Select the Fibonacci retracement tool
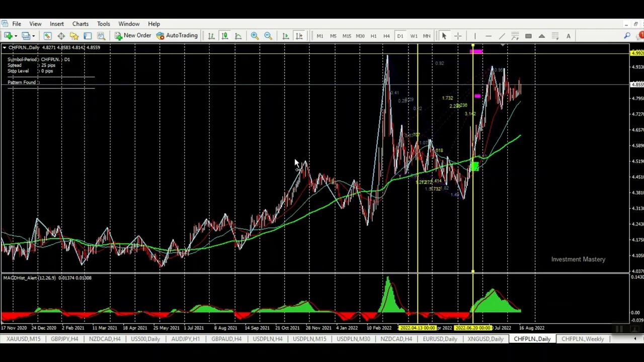644x362 pixels. pyautogui.click(x=555, y=36)
